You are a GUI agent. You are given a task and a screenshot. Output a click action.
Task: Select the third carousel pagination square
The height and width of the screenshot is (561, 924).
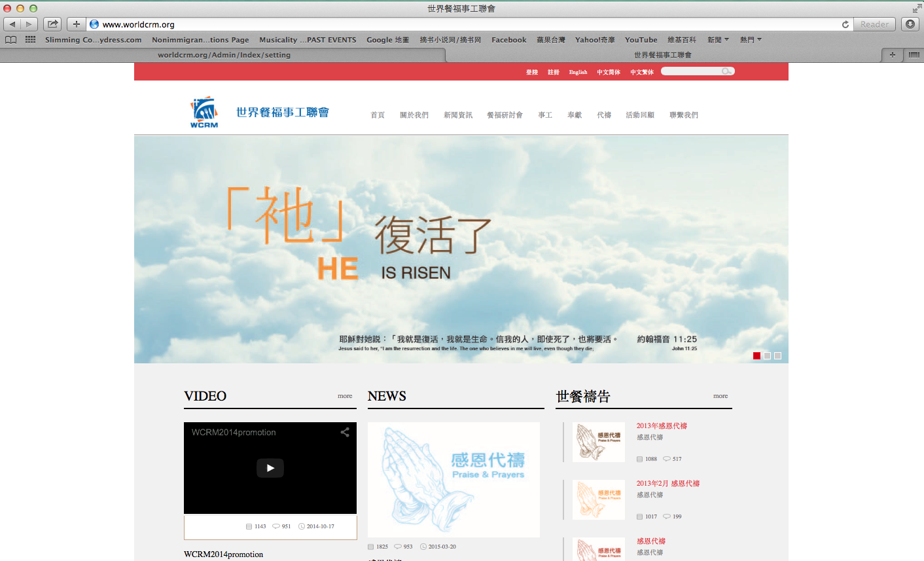pyautogui.click(x=777, y=355)
